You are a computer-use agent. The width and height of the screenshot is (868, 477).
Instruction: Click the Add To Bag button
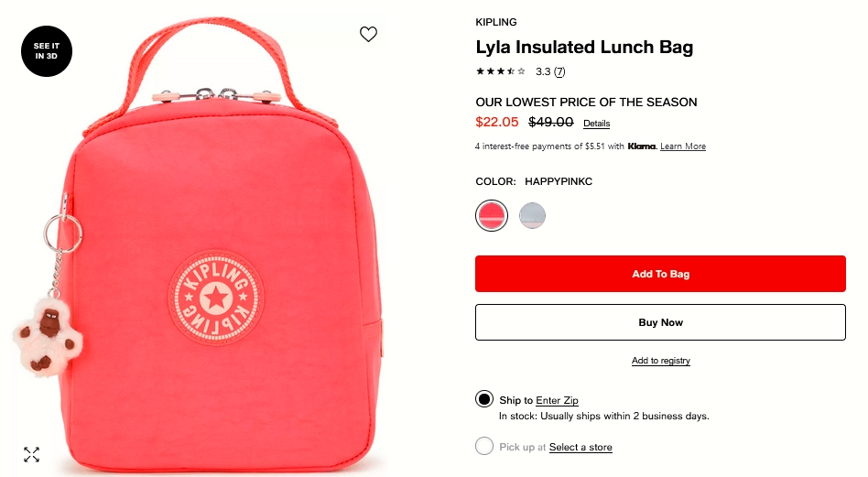[660, 274]
